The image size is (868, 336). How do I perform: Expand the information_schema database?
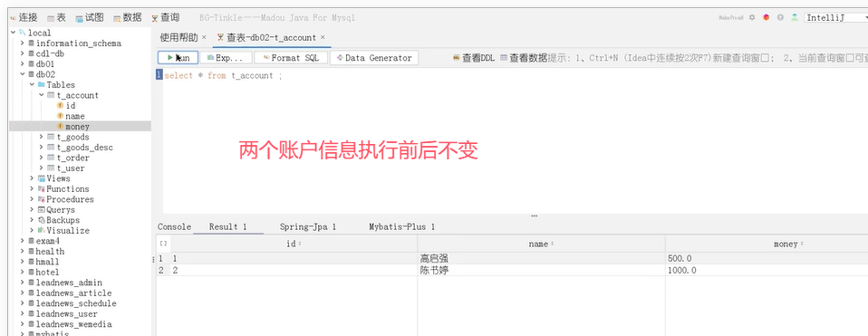coord(23,43)
